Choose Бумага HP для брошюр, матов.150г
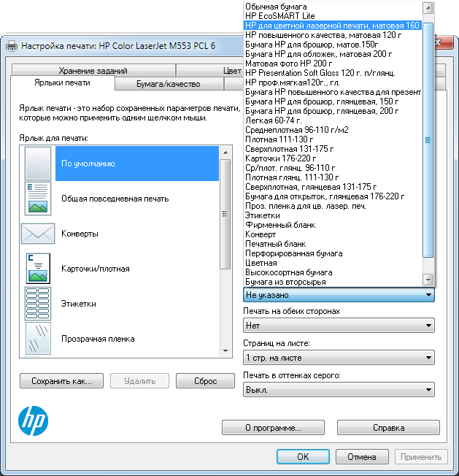Screen dimensions: 459x476 click(x=333, y=45)
